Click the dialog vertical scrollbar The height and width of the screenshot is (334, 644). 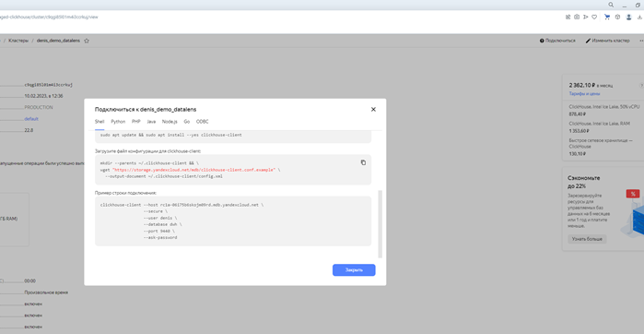[x=380, y=223]
